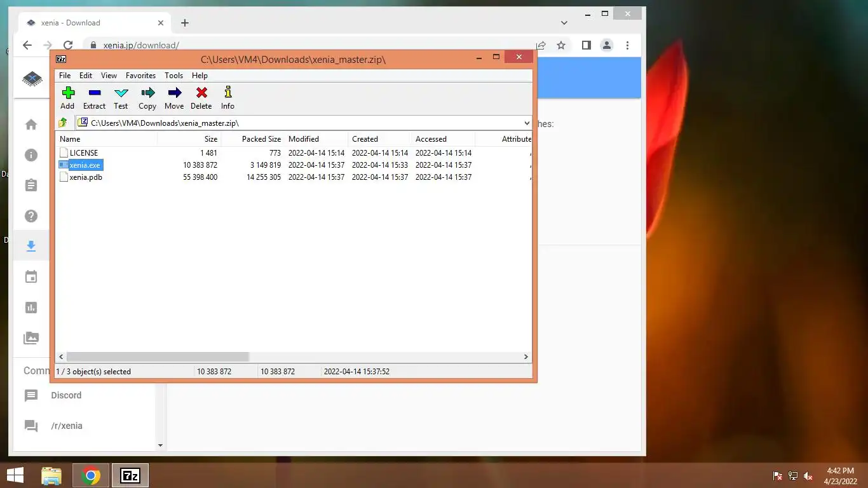Bookmark this page with the star icon
Viewport: 868px width, 488px height.
[561, 45]
